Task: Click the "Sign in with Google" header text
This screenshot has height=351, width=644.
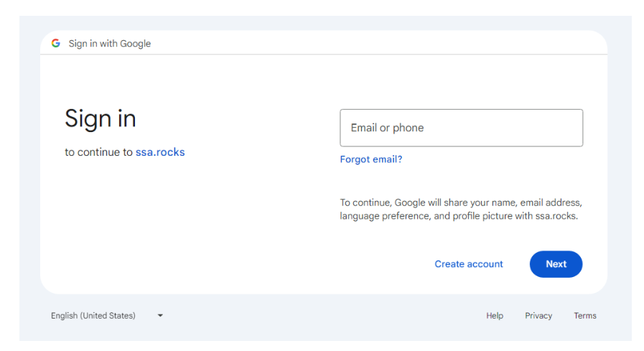Action: point(110,44)
